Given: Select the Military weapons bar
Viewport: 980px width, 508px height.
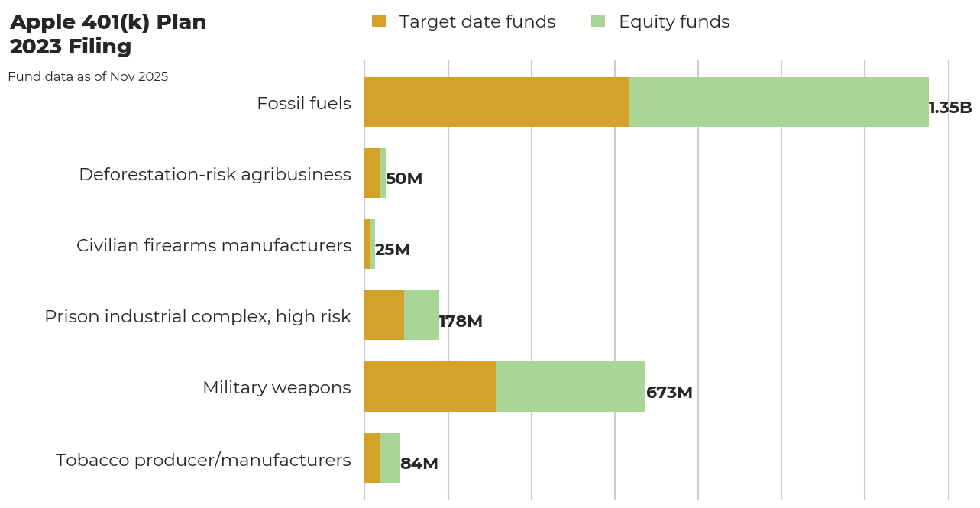Looking at the screenshot, I should tap(504, 387).
